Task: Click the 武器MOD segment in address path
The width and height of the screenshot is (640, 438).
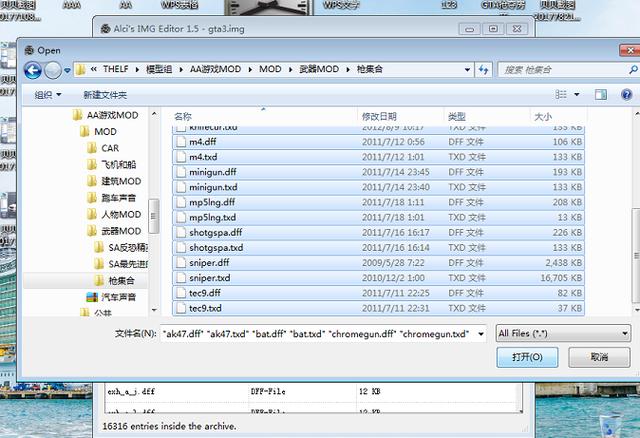Action: click(x=318, y=70)
